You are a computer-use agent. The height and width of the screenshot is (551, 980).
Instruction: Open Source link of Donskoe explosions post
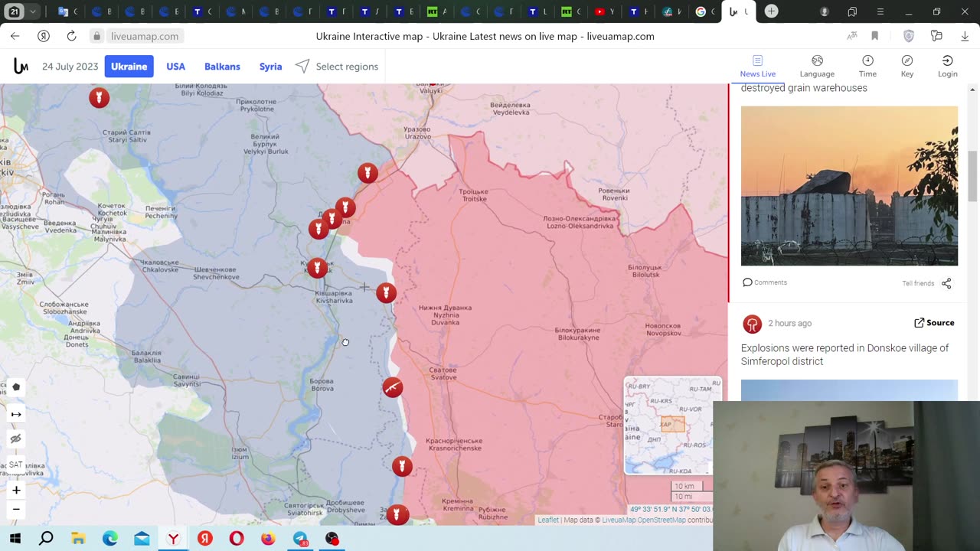coord(934,323)
